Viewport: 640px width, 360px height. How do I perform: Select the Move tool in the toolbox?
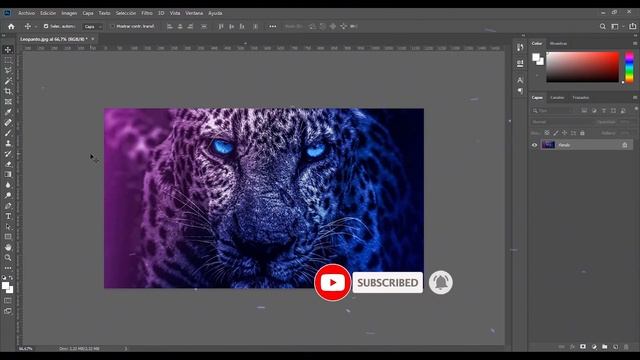(8, 50)
